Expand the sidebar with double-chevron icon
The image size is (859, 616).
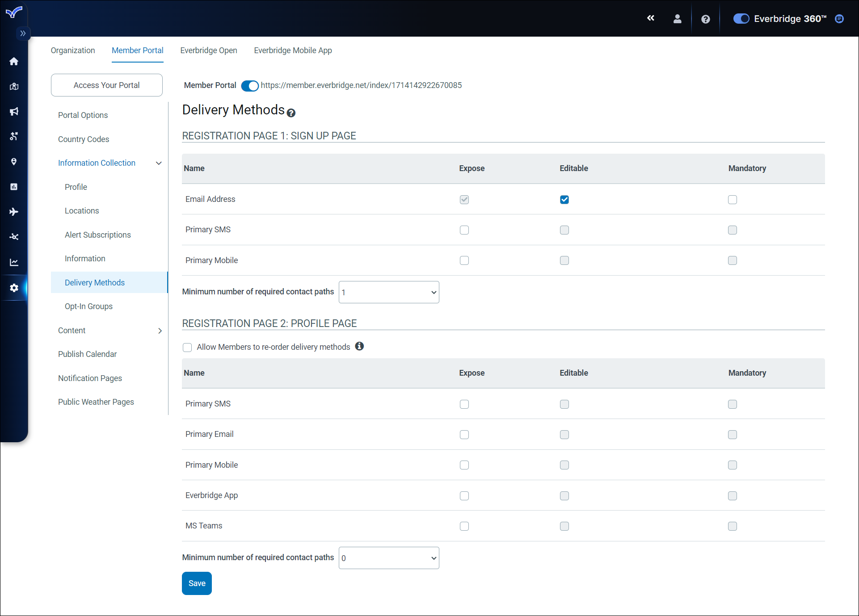tap(23, 34)
